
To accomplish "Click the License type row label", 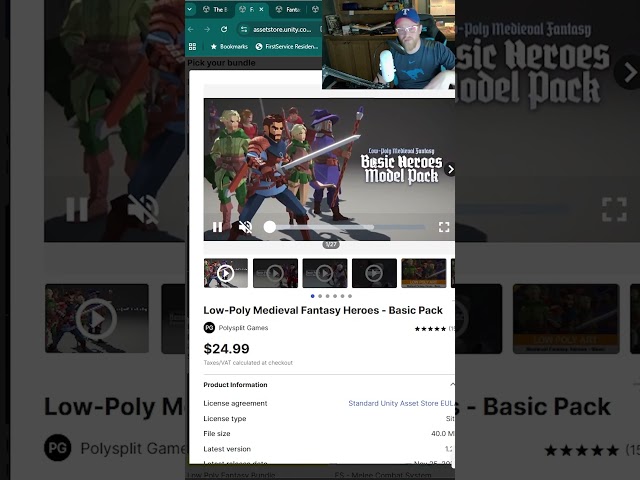I will (225, 419).
